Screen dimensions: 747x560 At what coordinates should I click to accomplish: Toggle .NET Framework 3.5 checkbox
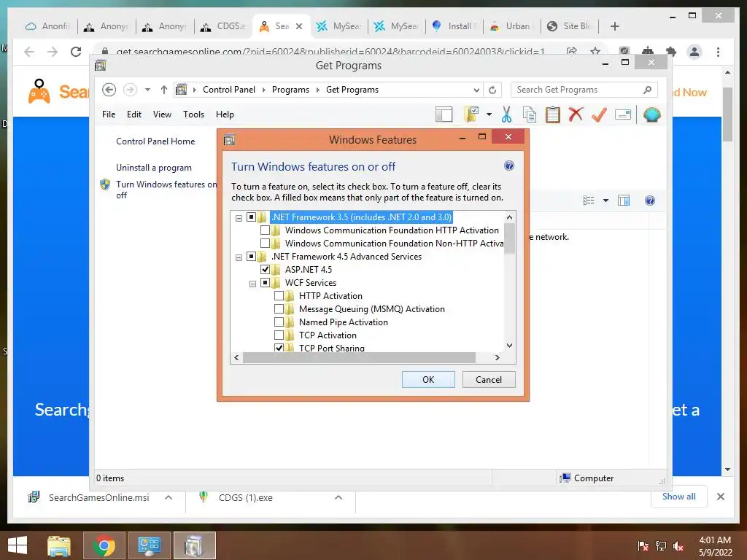251,217
